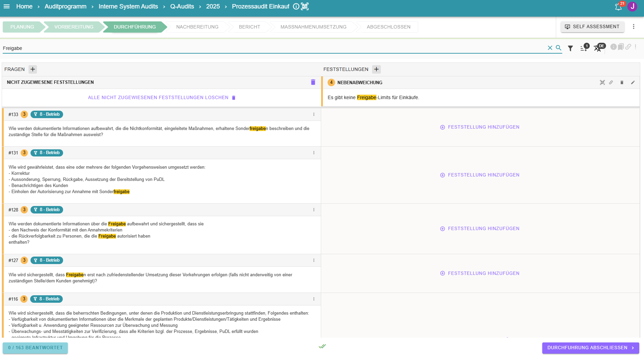The image size is (644, 355).
Task: Switch to the Nachbereitung phase tab
Action: point(197,27)
